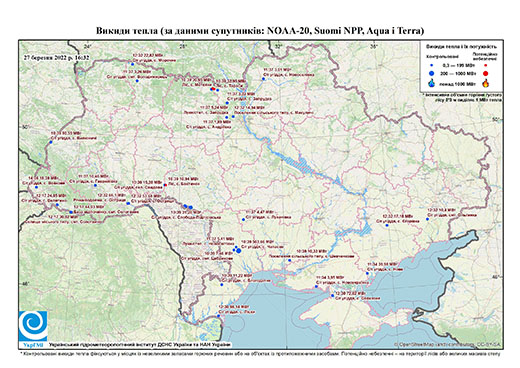Click the blue marker labeled 22,83 МВт
This screenshot has height=368, width=520.
(x=132, y=64)
